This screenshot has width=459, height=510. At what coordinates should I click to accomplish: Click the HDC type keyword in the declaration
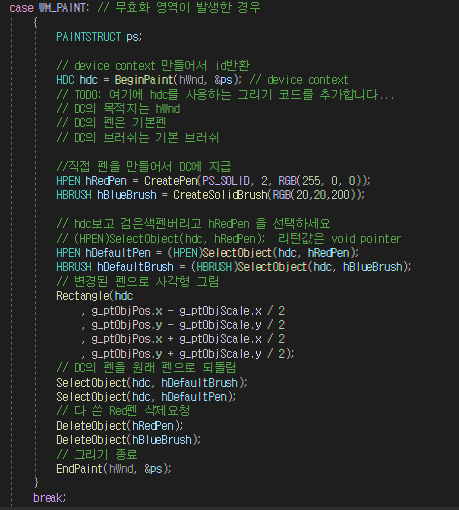65,80
